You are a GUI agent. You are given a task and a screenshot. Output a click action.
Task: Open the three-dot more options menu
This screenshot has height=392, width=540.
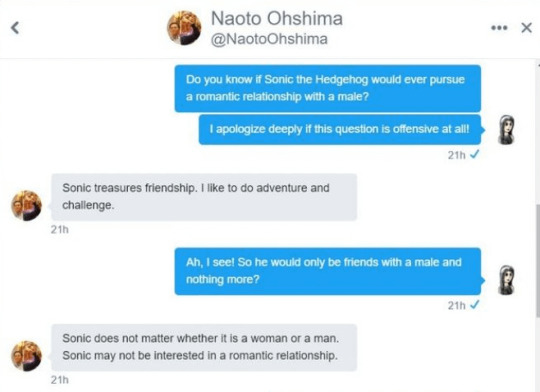[499, 28]
